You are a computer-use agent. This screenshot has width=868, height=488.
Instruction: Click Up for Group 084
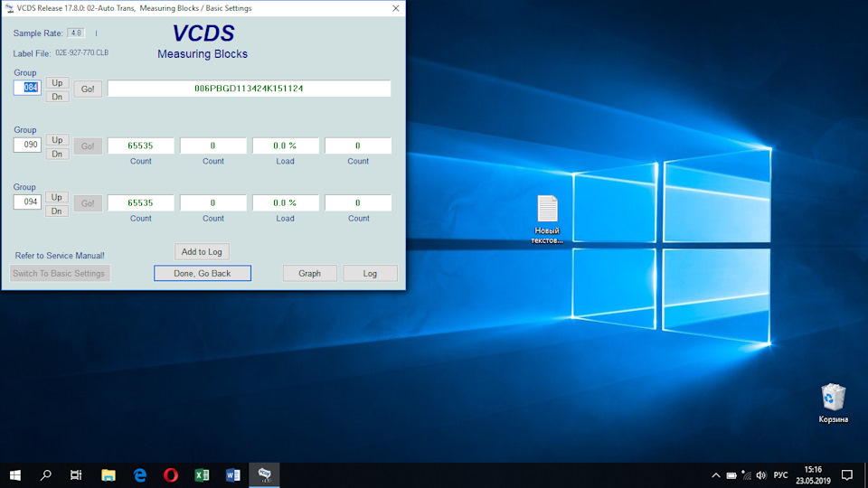click(x=57, y=82)
